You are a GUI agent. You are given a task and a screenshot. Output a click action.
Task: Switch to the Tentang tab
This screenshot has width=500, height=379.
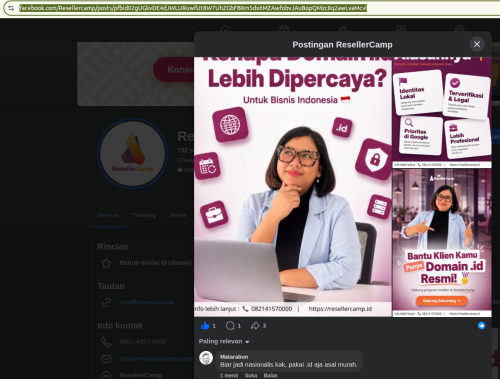pyautogui.click(x=144, y=215)
